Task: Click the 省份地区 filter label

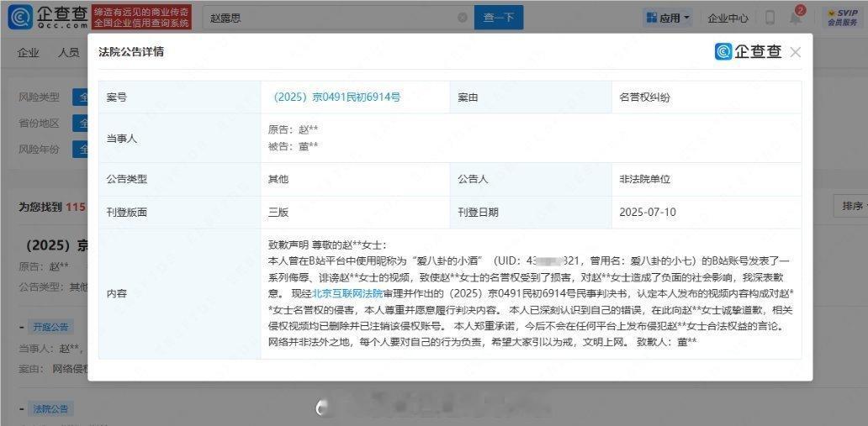Action: point(39,123)
